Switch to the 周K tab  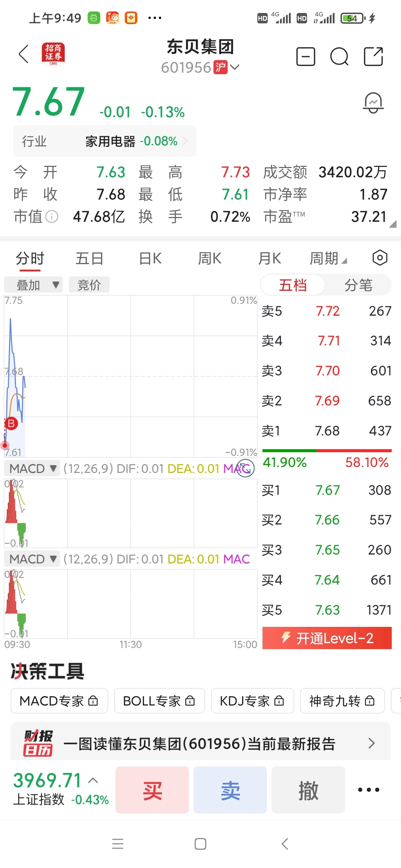210,258
